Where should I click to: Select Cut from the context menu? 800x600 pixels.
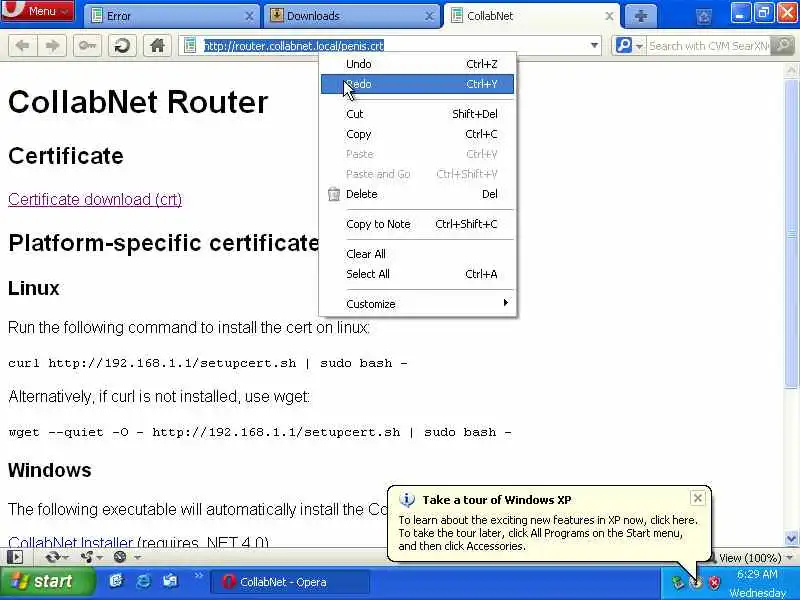coord(417,114)
